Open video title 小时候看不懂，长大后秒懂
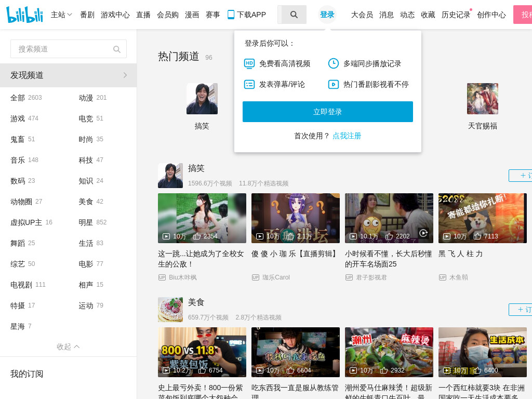532x399 pixels. tap(389, 259)
